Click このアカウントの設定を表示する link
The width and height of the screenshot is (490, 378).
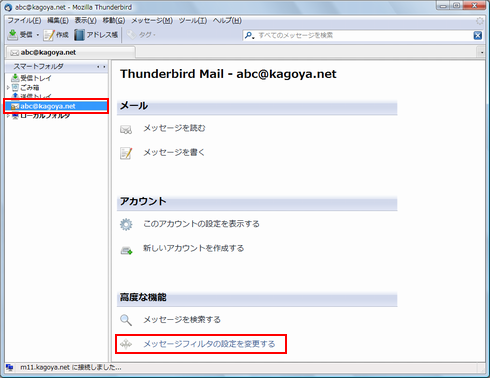[x=201, y=224]
